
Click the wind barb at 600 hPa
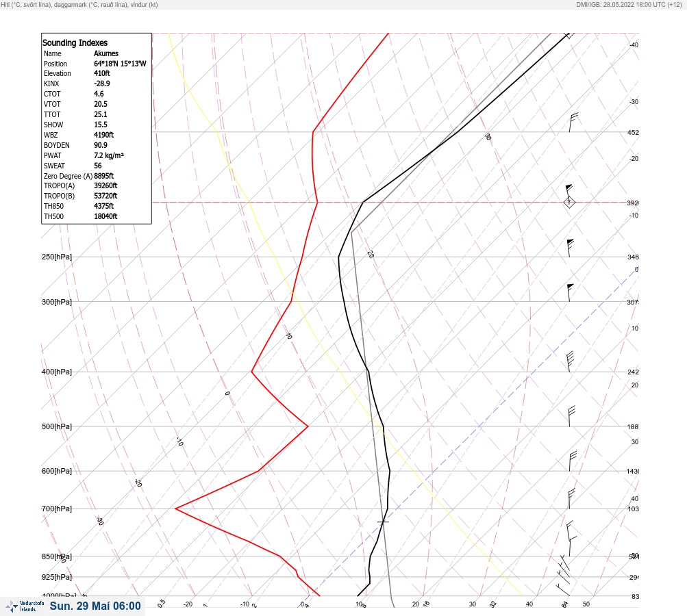point(572,461)
